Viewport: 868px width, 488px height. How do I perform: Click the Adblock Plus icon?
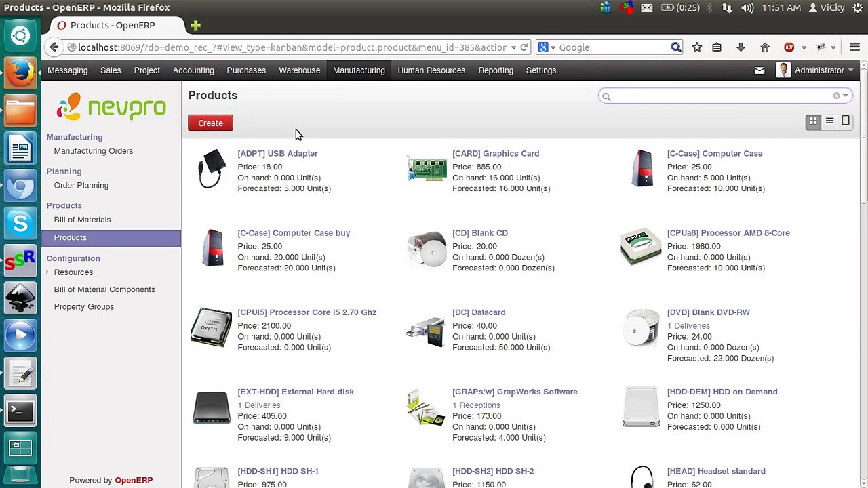789,47
